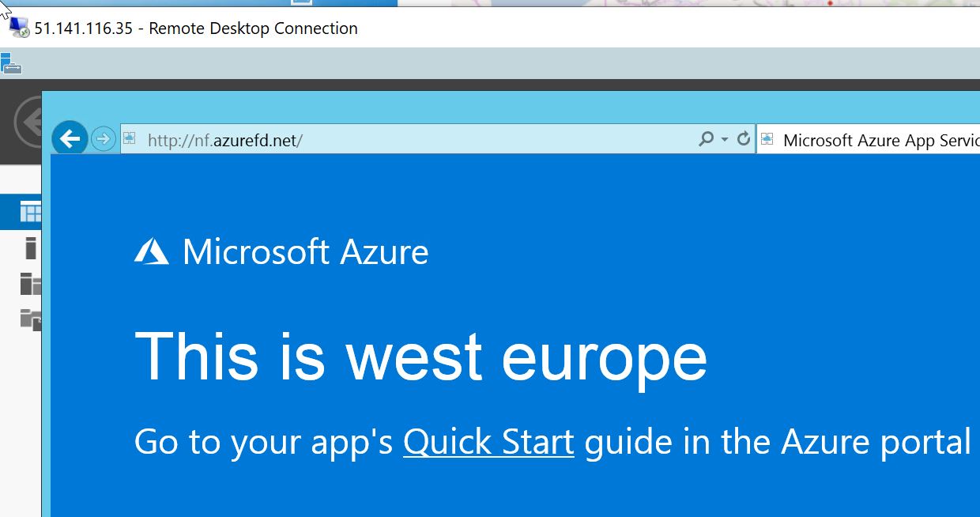Click the Remote Desktop Connection title bar icon

(19, 28)
